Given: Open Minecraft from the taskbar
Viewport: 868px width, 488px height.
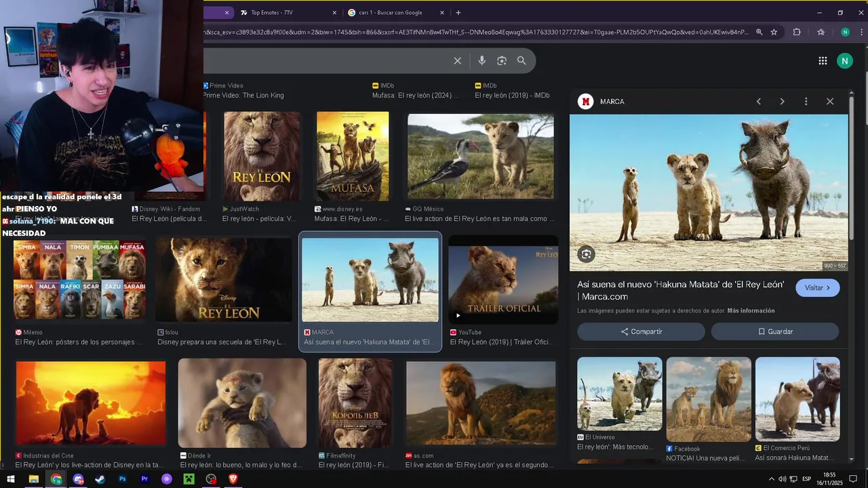Looking at the screenshot, I should [189, 479].
